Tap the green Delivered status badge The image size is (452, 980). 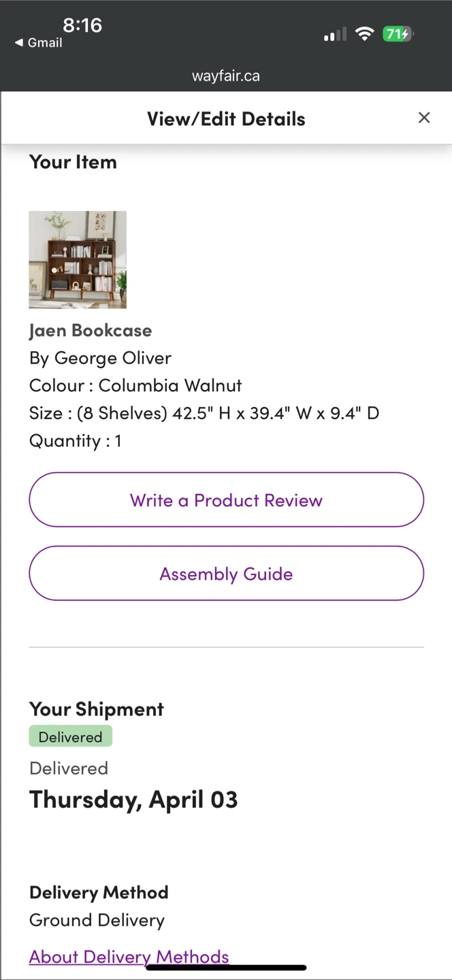(70, 737)
